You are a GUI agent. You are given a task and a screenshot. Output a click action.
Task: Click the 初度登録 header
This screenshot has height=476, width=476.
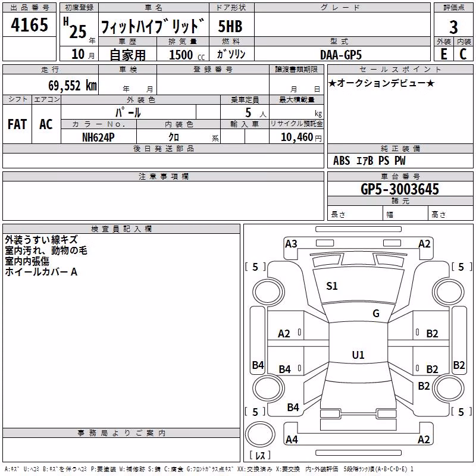tap(79, 8)
